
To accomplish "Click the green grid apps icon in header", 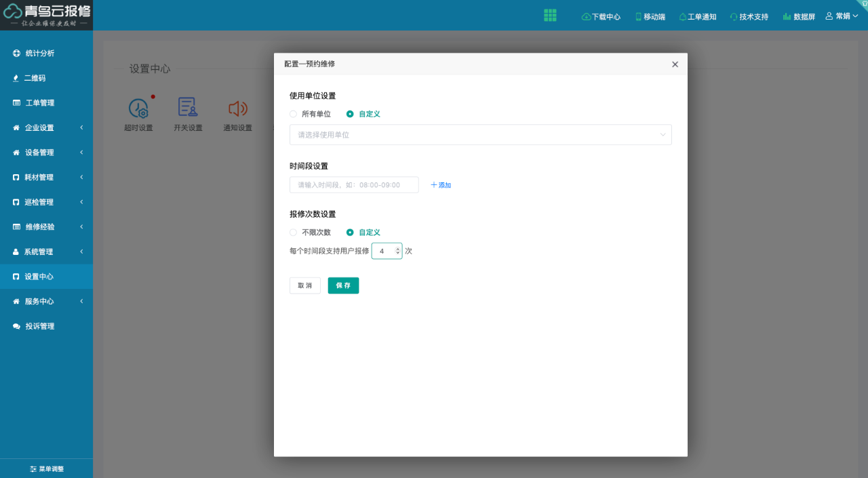I will tap(550, 15).
